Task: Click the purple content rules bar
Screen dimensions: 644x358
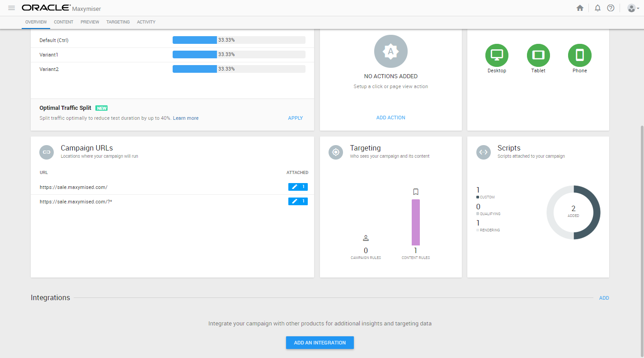Action: (x=416, y=222)
